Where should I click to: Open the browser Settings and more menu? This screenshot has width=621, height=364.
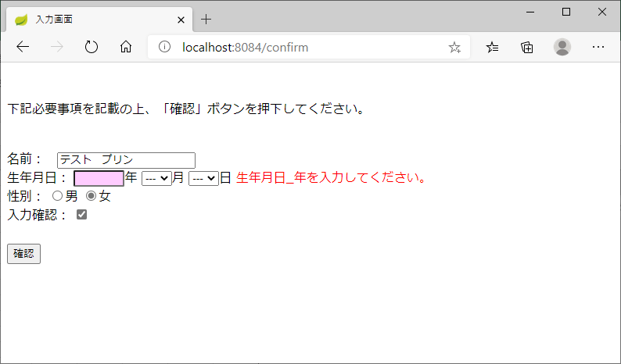(598, 47)
